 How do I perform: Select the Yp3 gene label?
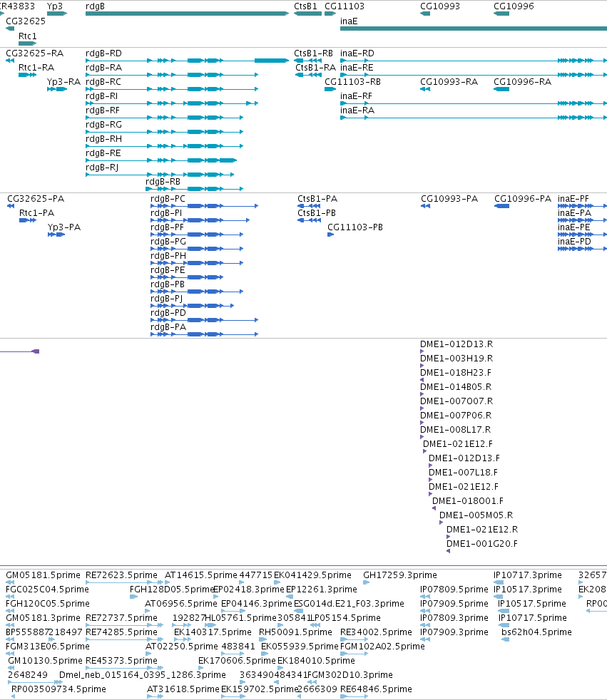click(55, 6)
